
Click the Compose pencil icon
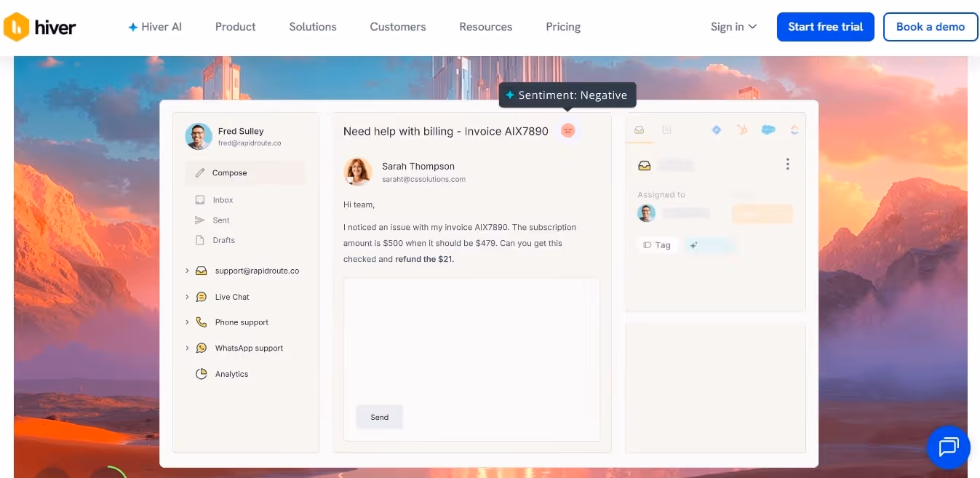point(200,173)
